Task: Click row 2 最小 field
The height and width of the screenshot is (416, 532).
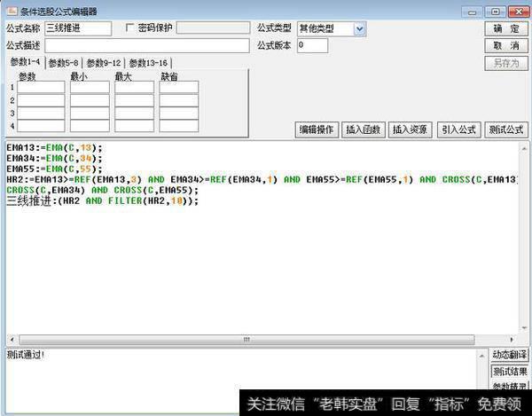Action: [x=90, y=100]
